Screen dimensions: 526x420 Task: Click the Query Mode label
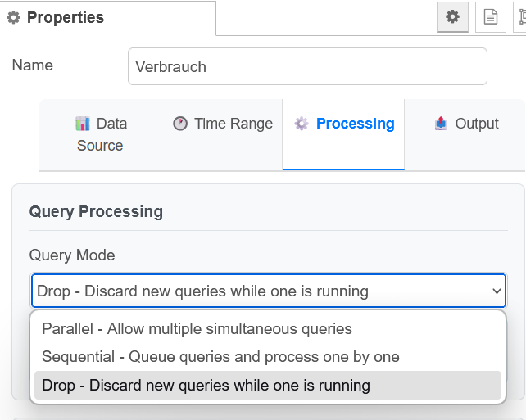click(72, 255)
